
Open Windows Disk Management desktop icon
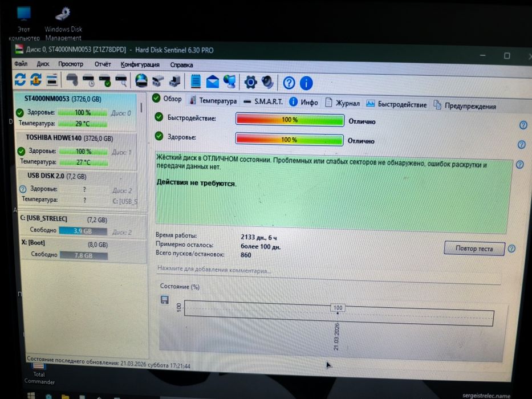click(x=63, y=23)
